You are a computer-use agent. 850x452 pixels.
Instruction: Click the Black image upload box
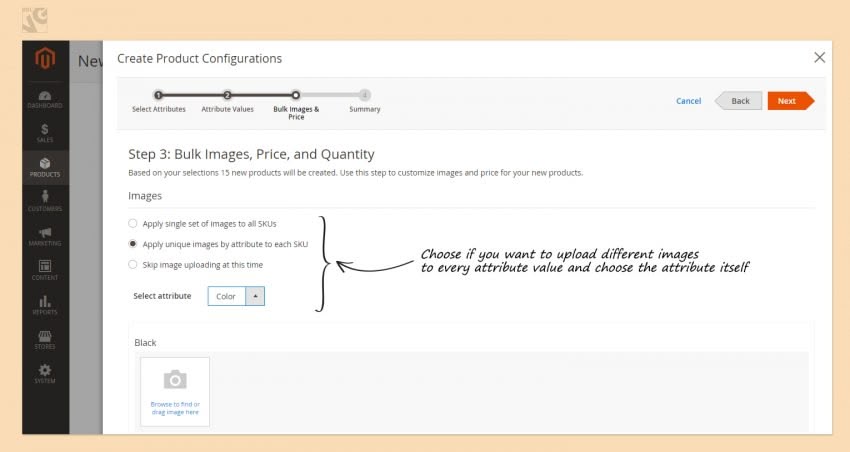coord(175,391)
